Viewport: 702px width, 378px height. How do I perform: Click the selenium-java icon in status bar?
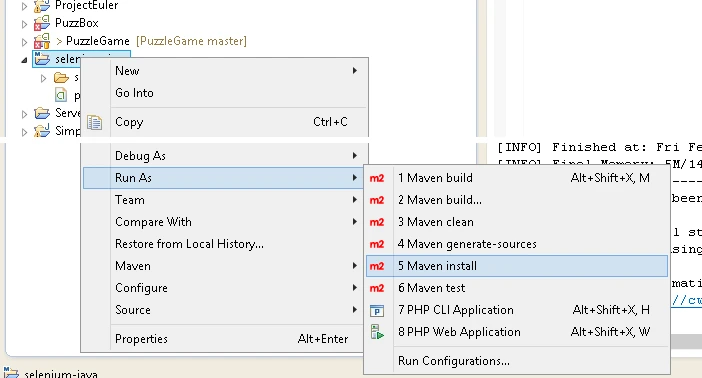click(11, 373)
